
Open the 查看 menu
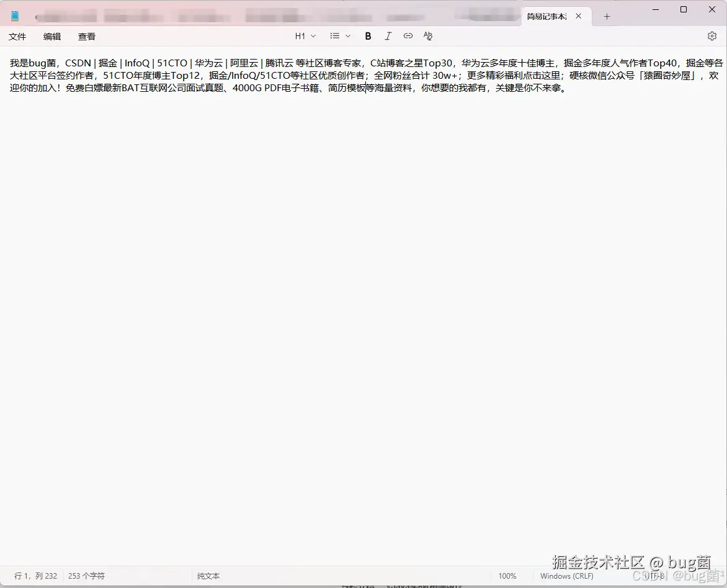click(87, 37)
